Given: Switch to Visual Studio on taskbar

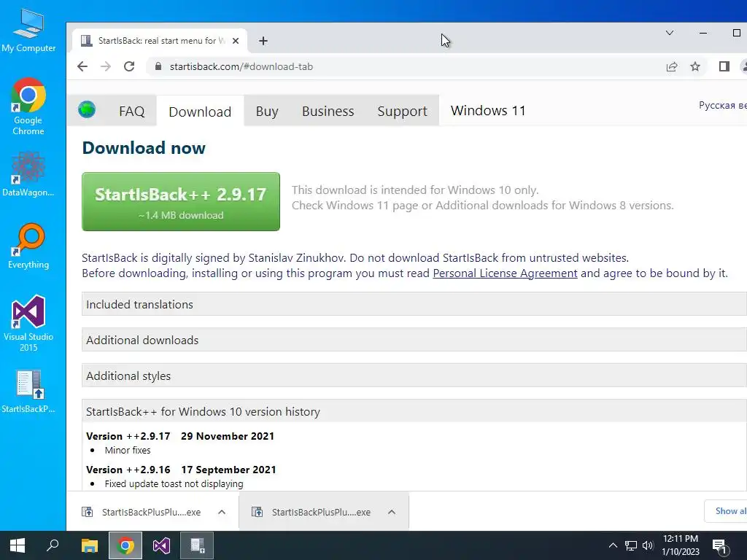Looking at the screenshot, I should (161, 545).
